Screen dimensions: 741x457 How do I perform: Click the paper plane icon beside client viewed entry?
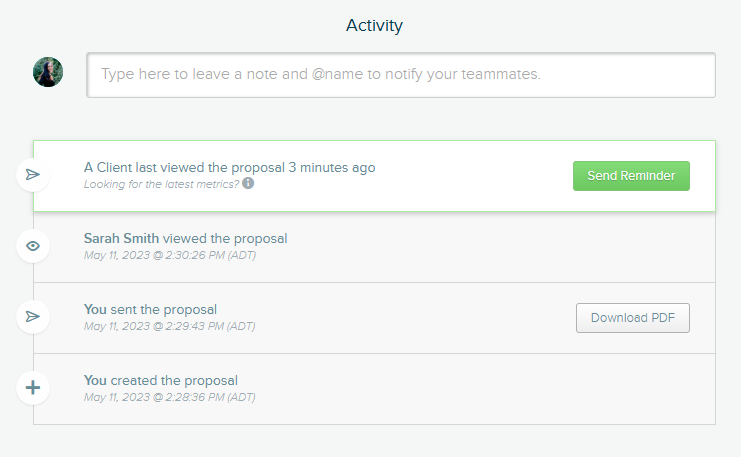33,175
